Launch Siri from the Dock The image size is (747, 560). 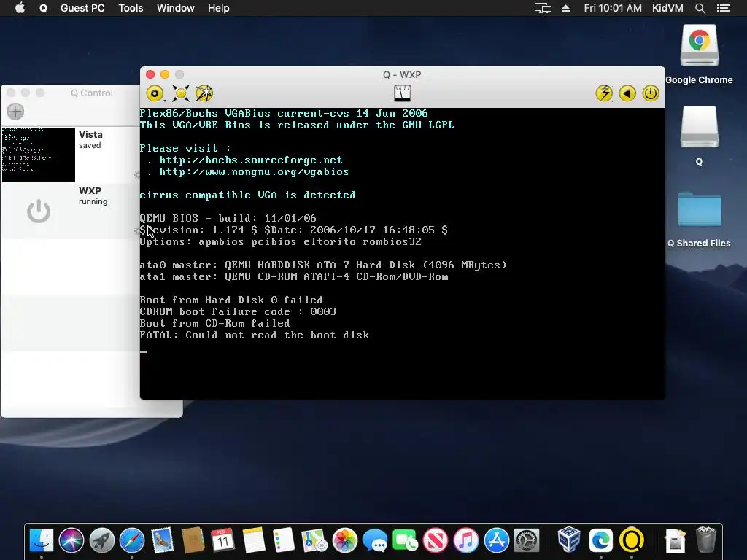pos(71,541)
